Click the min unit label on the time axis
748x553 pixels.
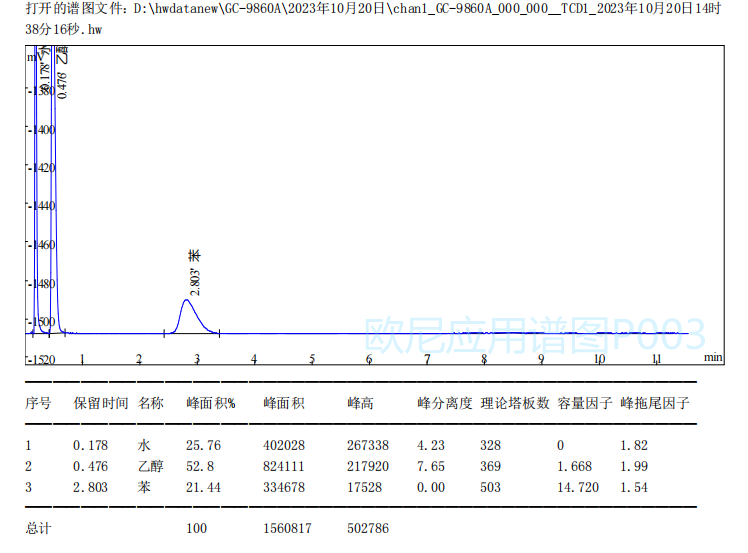(x=712, y=356)
